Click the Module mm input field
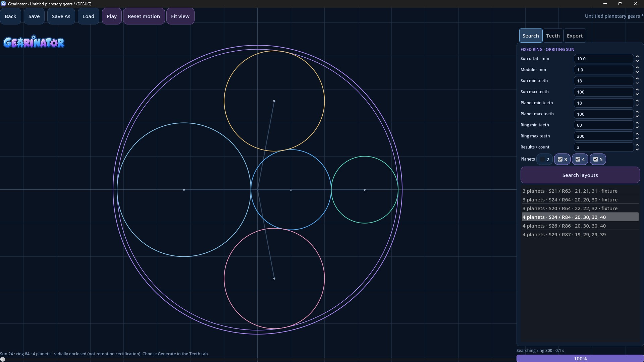The image size is (644, 362). click(x=603, y=70)
